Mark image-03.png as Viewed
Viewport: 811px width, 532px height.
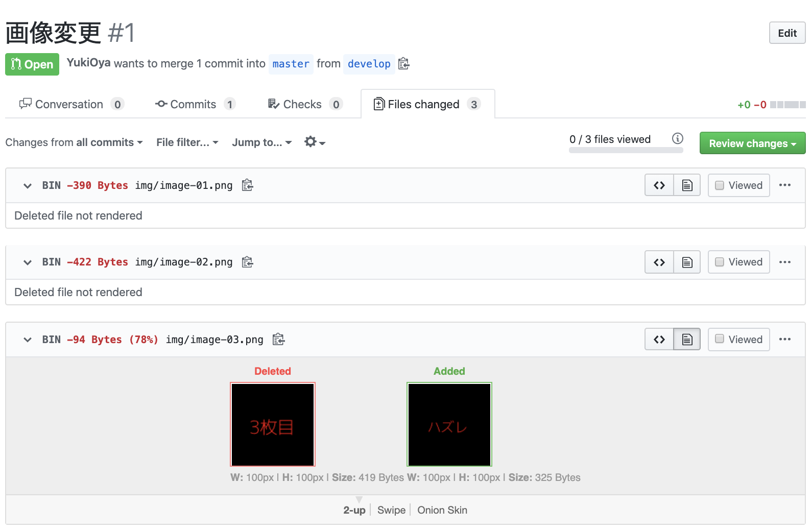(x=739, y=340)
